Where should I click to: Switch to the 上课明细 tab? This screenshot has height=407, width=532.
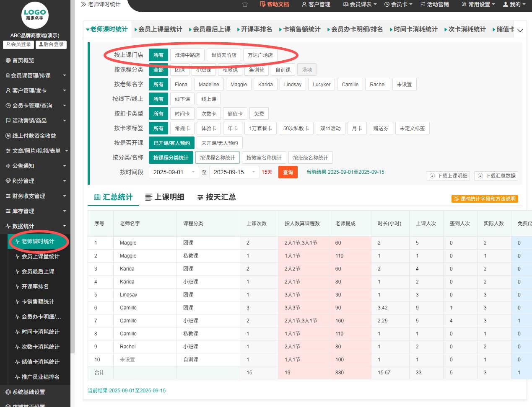(165, 197)
